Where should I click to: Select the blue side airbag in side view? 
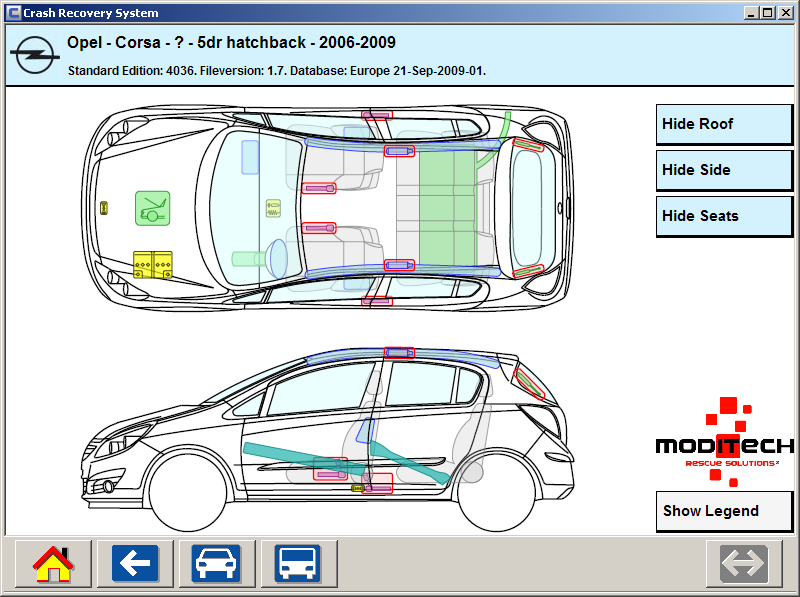[x=365, y=431]
